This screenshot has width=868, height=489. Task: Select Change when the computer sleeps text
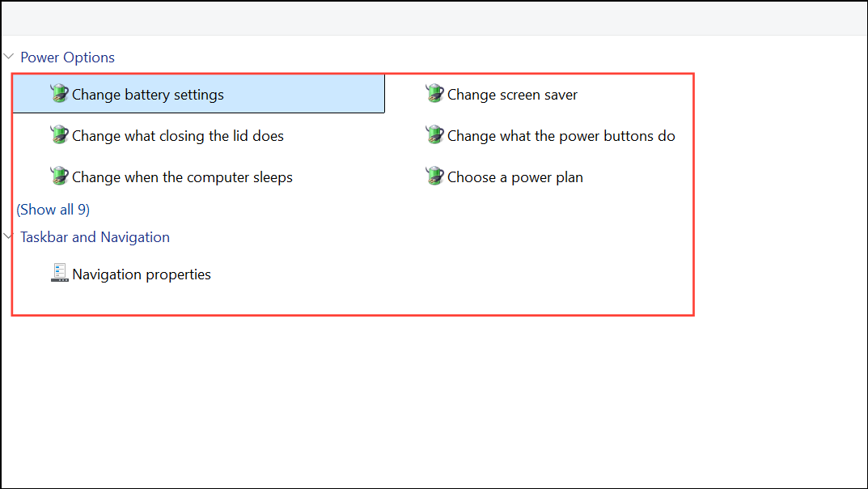(182, 177)
